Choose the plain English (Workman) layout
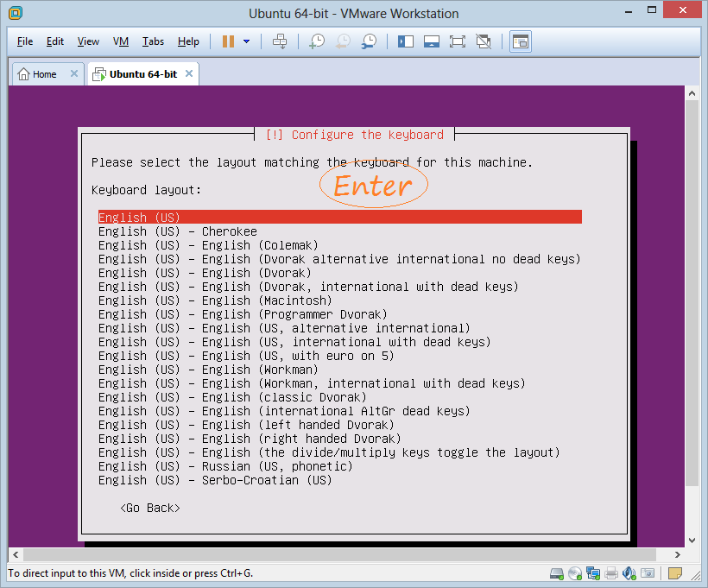Image resolution: width=708 pixels, height=588 pixels. tap(208, 370)
